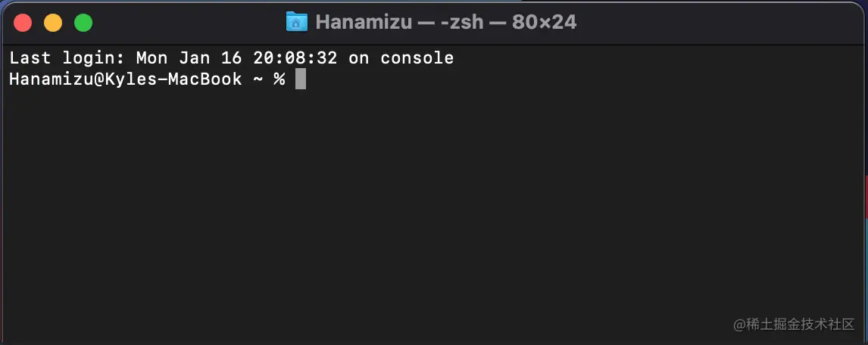Image resolution: width=868 pixels, height=345 pixels.
Task: Click the red close window button
Action: 23,23
